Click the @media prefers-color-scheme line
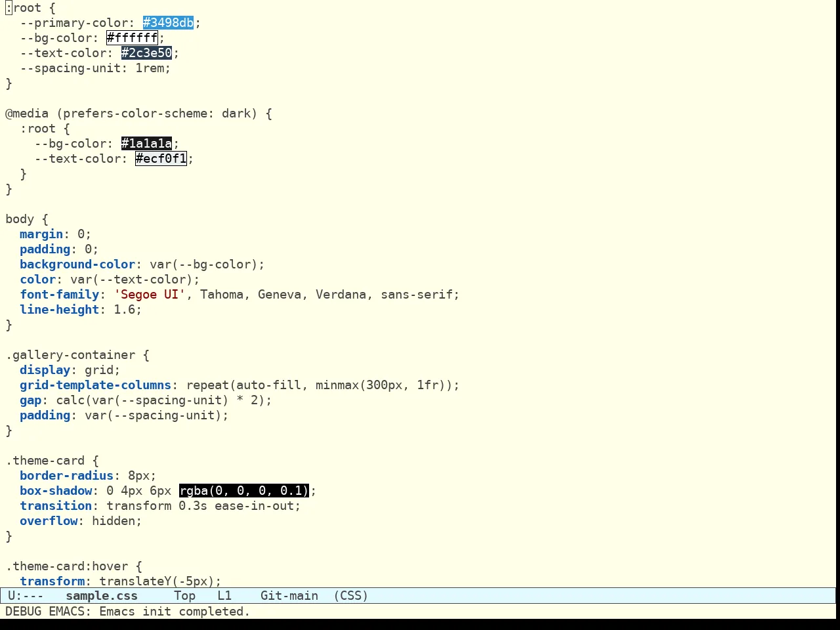Viewport: 840px width, 630px height. coord(138,114)
